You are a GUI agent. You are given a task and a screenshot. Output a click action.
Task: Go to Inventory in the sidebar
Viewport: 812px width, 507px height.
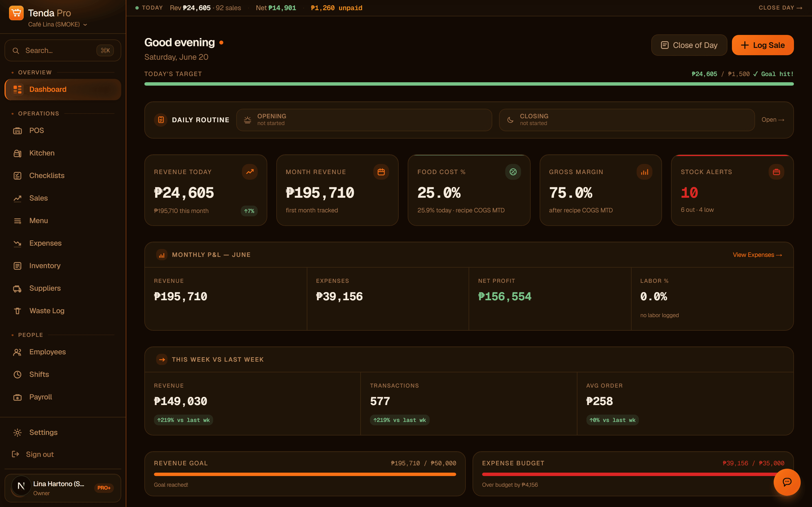coord(63,266)
